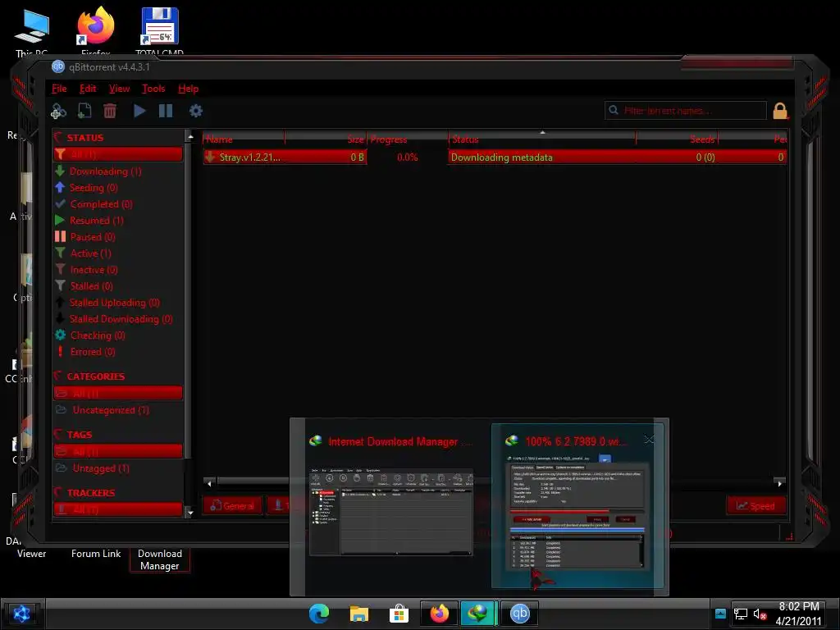Screen dimensions: 840x630
Task: Select the Status All (1) filter
Action: point(118,154)
